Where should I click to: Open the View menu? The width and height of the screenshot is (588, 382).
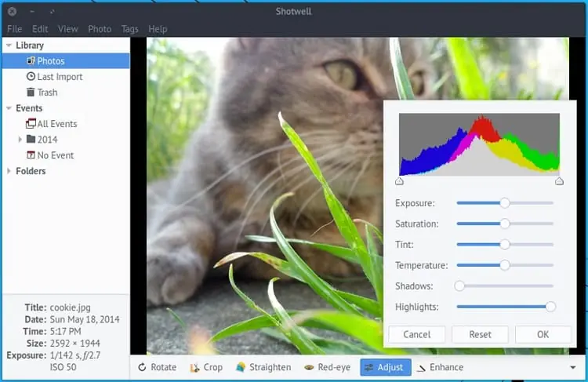coord(68,29)
